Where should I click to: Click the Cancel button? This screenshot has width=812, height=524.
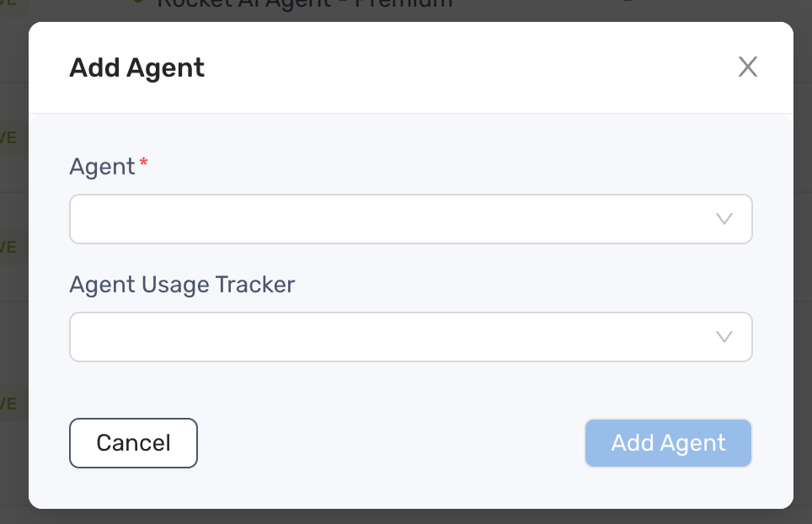[x=133, y=443]
